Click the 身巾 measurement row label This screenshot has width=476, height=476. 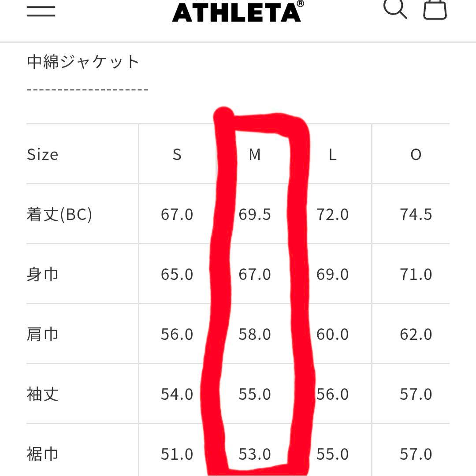pos(42,274)
